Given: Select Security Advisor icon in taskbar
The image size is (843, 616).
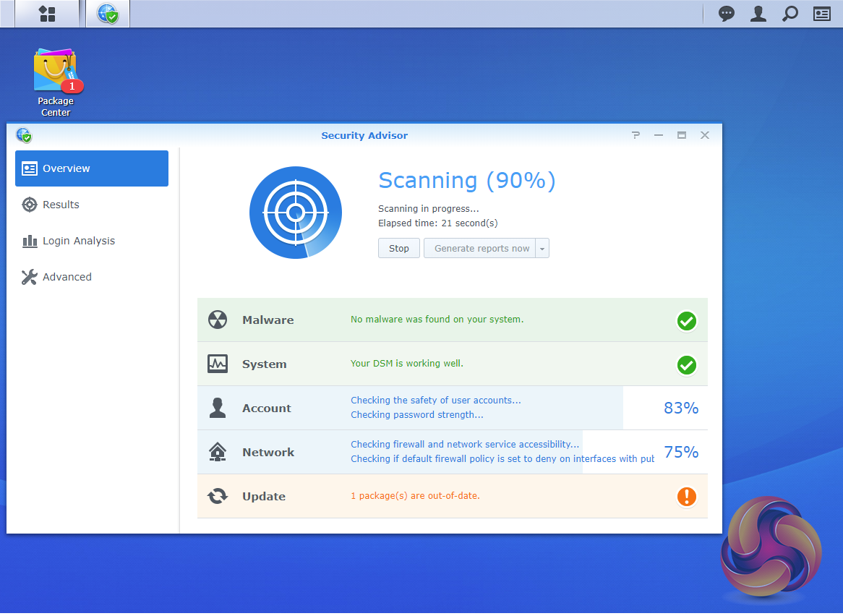Looking at the screenshot, I should (x=108, y=14).
